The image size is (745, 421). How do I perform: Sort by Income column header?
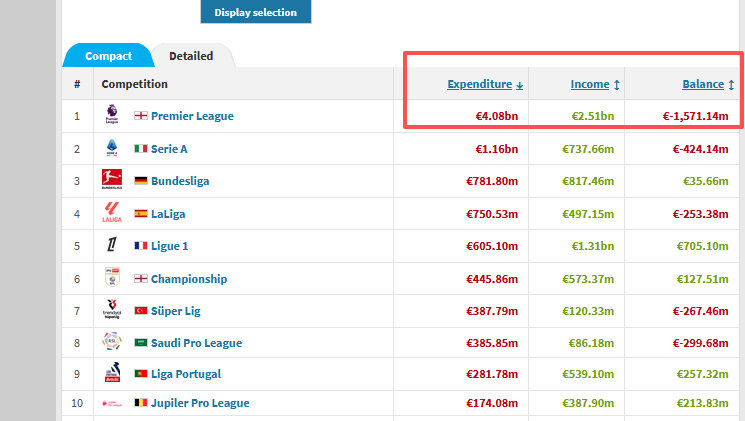pyautogui.click(x=590, y=84)
